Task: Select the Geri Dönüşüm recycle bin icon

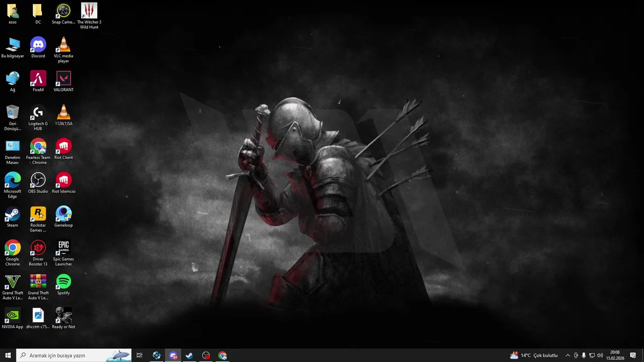Action: (13, 118)
